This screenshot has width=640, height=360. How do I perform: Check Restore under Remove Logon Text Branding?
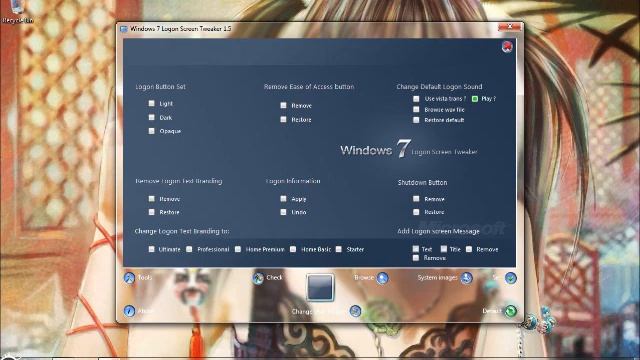point(151,212)
